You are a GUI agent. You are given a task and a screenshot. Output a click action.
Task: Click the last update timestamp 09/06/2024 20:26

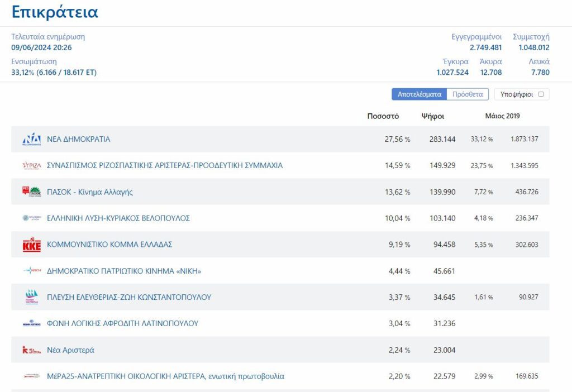pos(41,47)
